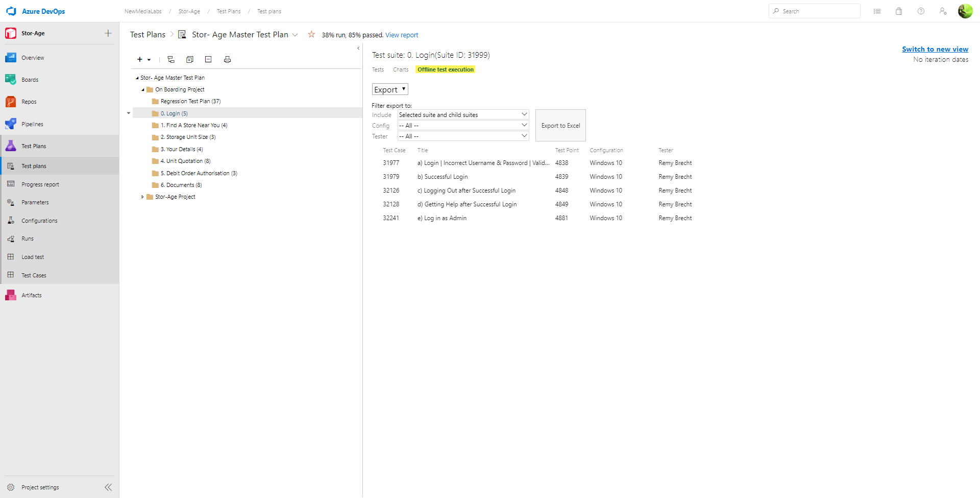This screenshot has height=498, width=980.
Task: Open Test Cases submenu item
Action: [x=59, y=275]
